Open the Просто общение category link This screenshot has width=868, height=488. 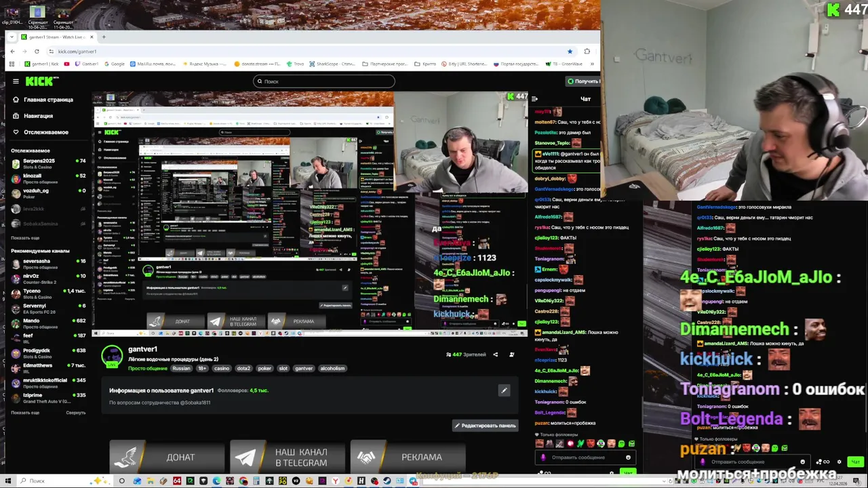pos(147,368)
